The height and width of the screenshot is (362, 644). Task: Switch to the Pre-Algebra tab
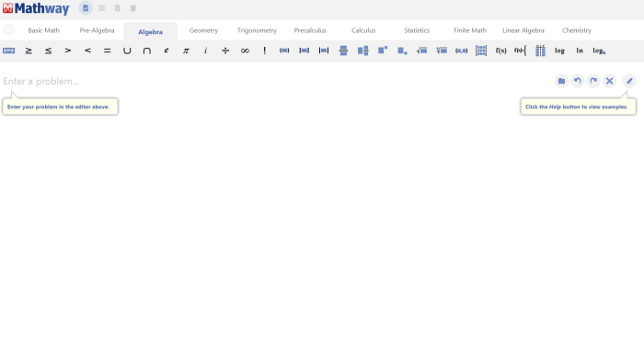[97, 30]
